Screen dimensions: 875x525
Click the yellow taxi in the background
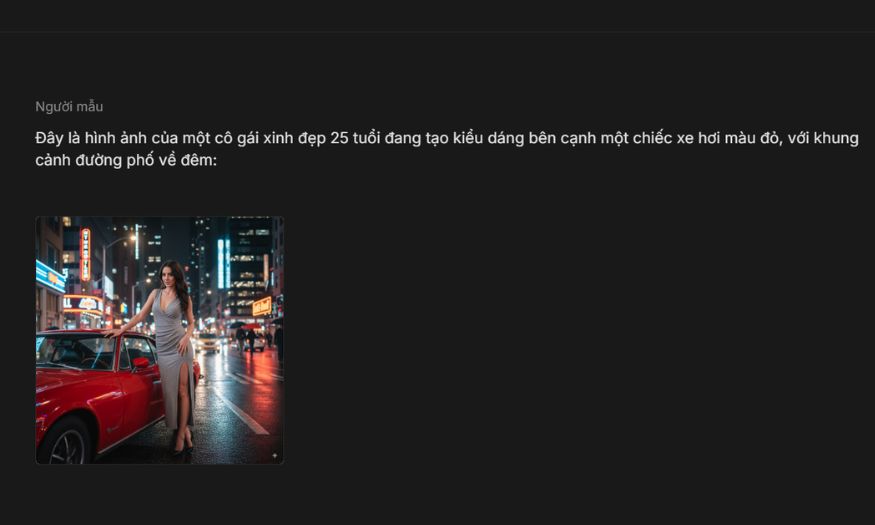coord(209,342)
